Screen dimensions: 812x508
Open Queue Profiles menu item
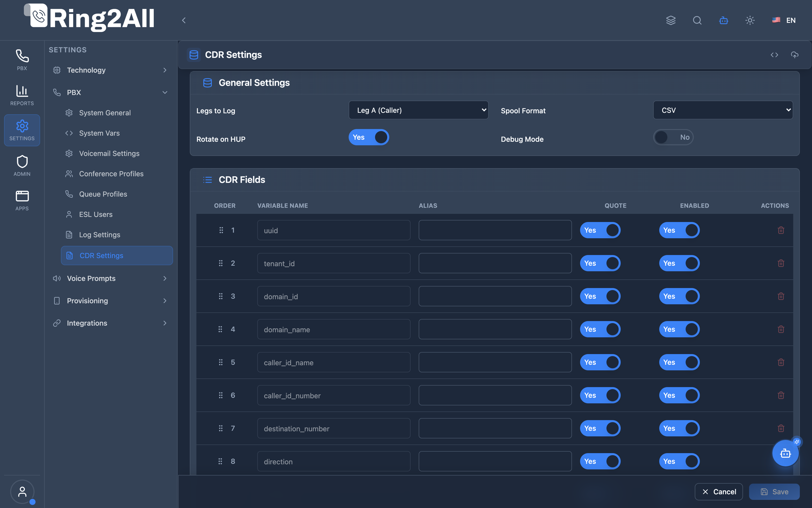117,194
